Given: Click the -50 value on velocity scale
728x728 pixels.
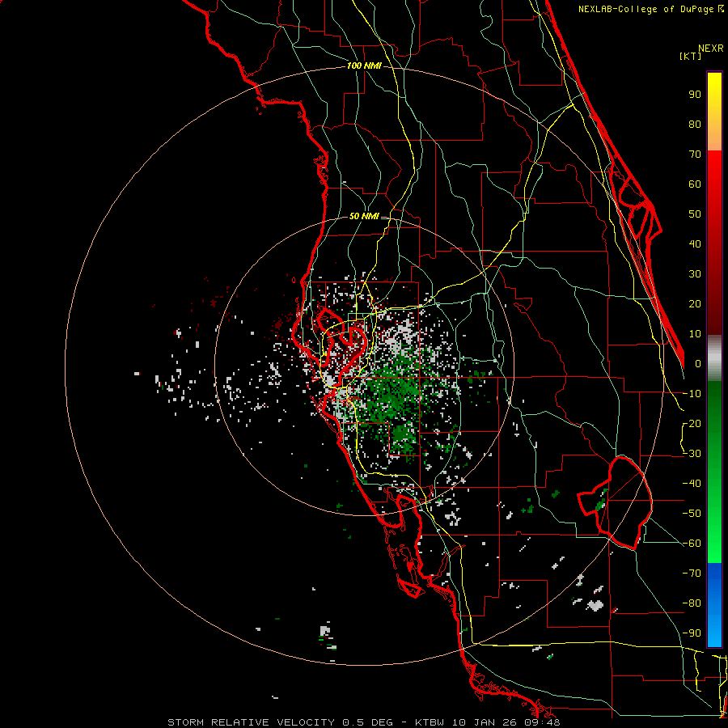Looking at the screenshot, I should (692, 514).
